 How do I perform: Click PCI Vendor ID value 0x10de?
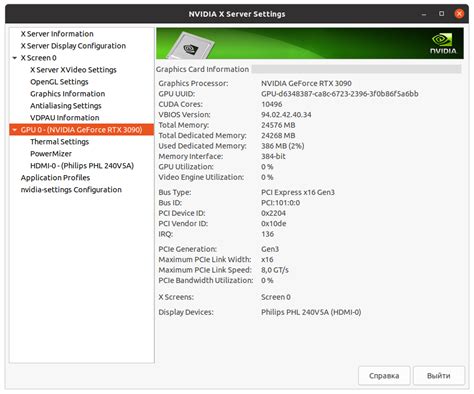274,224
